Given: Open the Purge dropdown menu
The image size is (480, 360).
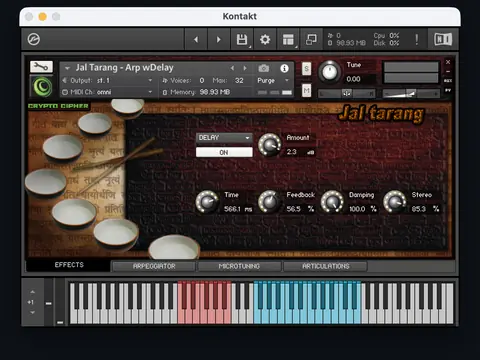Looking at the screenshot, I should 273,80.
